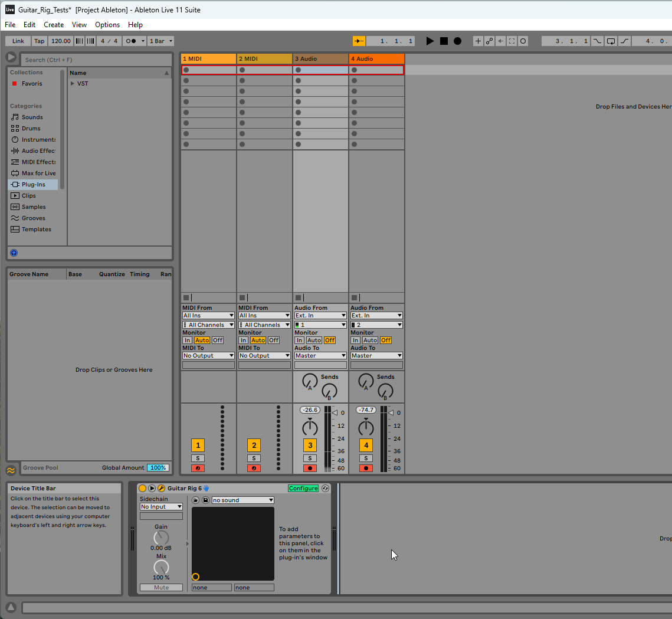This screenshot has width=672, height=619.
Task: Open the View menu
Action: coord(79,25)
